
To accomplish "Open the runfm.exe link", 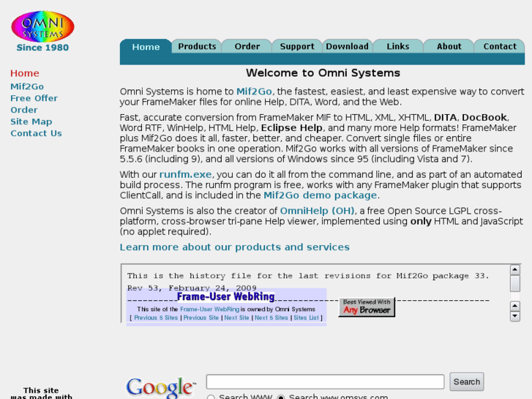I will (186, 174).
